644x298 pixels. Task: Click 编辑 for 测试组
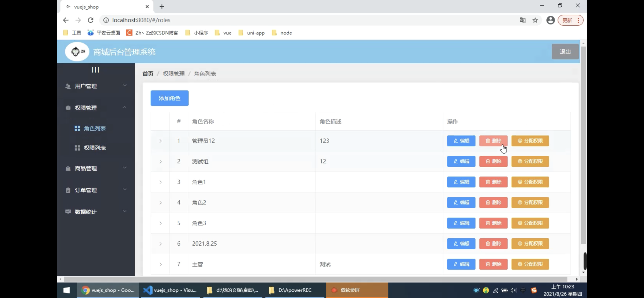[461, 161]
